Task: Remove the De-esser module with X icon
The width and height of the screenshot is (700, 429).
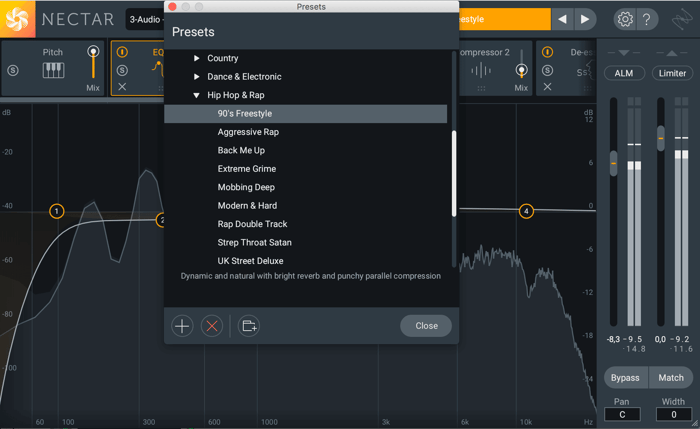Action: (547, 87)
